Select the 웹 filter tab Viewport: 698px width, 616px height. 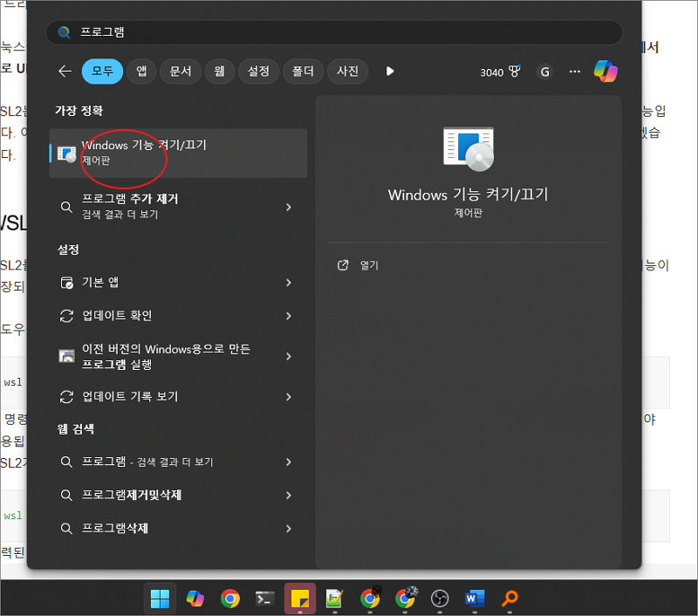(220, 72)
